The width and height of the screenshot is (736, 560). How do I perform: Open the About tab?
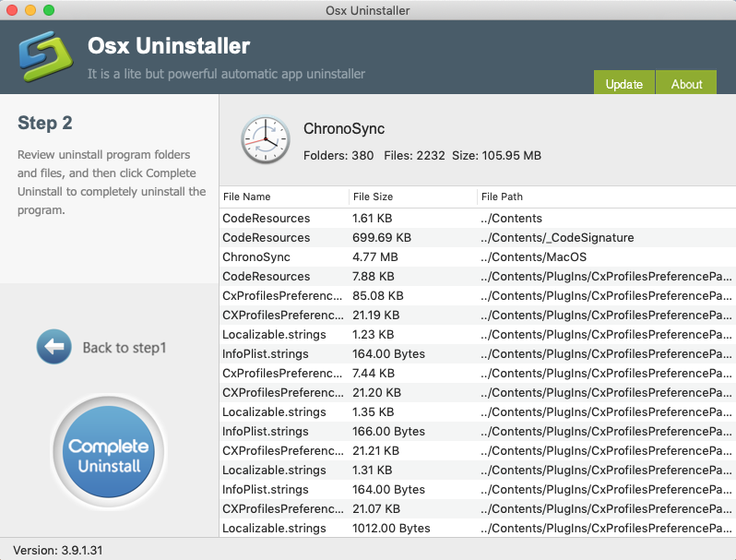686,84
